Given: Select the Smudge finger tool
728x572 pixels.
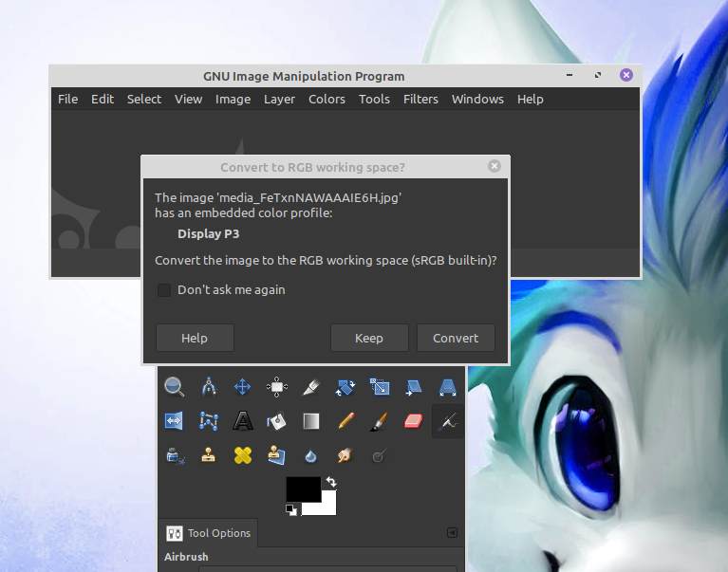Looking at the screenshot, I should point(345,455).
